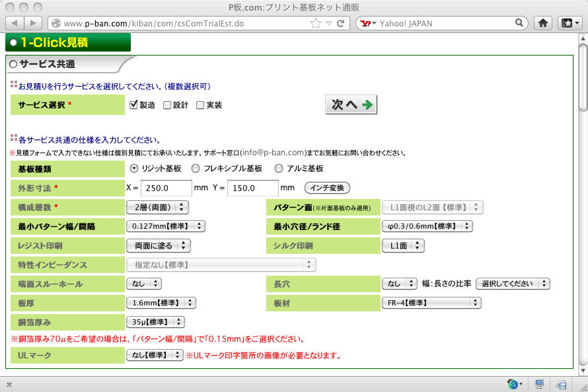The image size is (588, 392).
Task: Click the info@p-ban.com email text
Action: [x=274, y=152]
